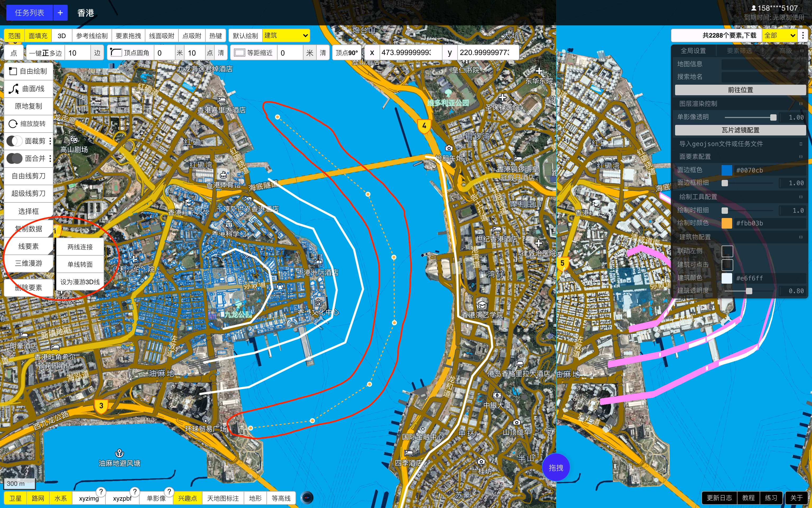Viewport: 812px width, 508px height.
Task: Check the 建筑可点击 checkbox
Action: click(727, 265)
